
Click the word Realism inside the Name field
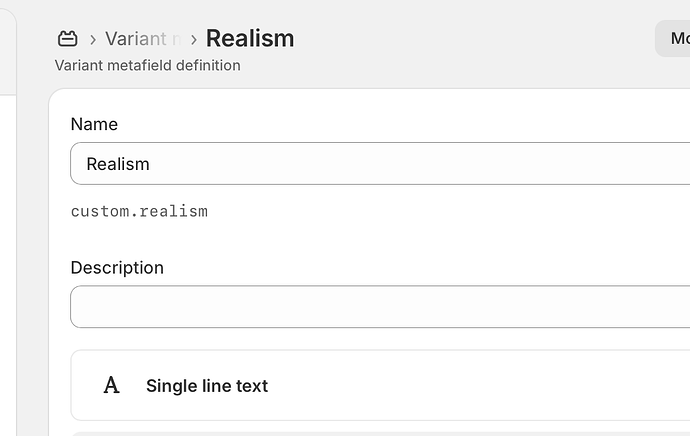[x=118, y=164]
